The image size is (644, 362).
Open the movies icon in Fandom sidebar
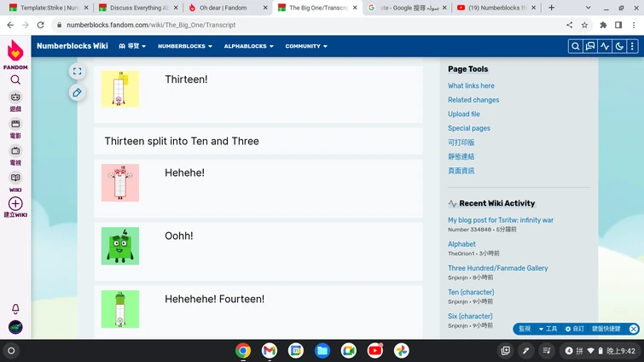tap(15, 124)
